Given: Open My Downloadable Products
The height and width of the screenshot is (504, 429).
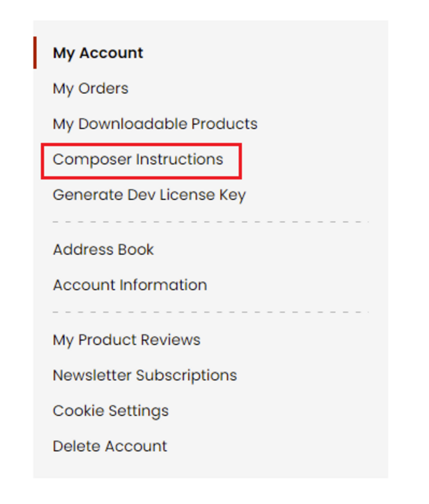Looking at the screenshot, I should click(155, 124).
